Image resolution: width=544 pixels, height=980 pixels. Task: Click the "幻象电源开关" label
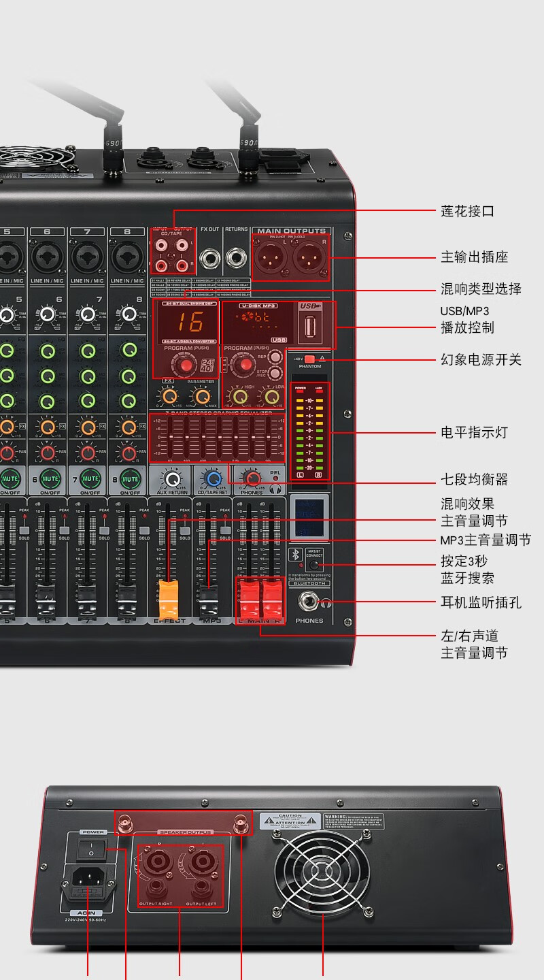click(x=481, y=359)
